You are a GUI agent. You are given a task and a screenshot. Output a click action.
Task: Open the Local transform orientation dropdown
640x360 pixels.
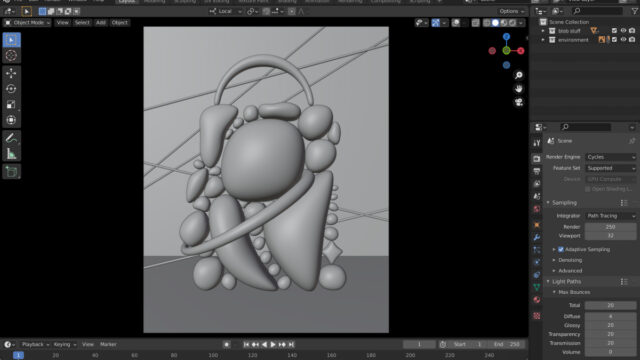pyautogui.click(x=226, y=11)
